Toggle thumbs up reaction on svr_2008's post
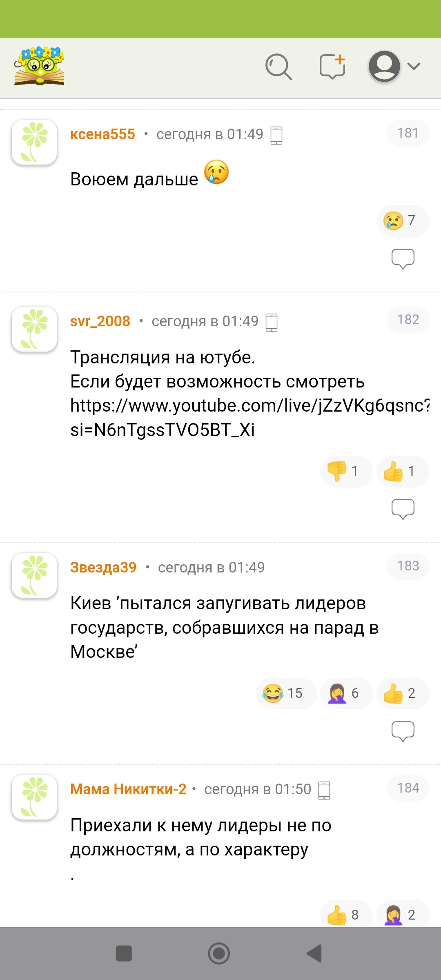 pos(403,471)
